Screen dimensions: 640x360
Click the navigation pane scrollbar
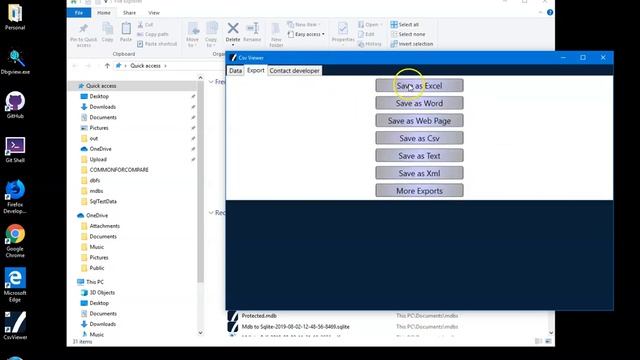click(x=200, y=182)
